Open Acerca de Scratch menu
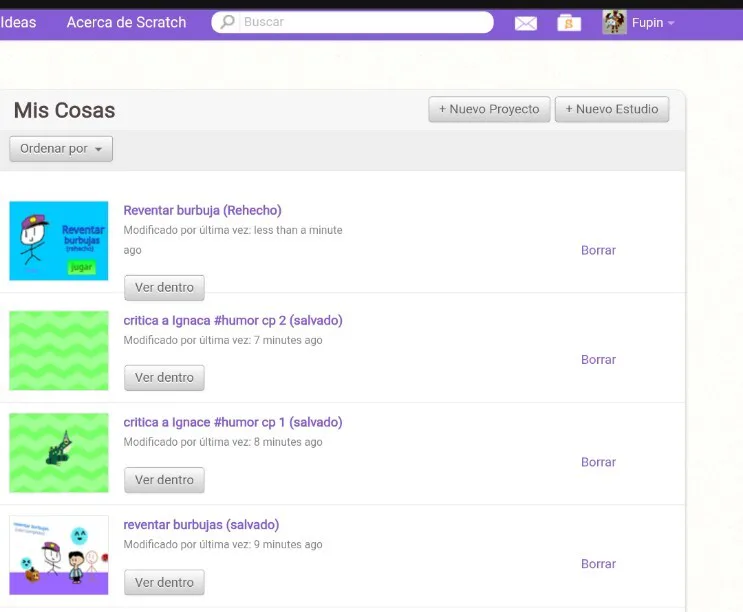The image size is (743, 612). pyautogui.click(x=127, y=22)
